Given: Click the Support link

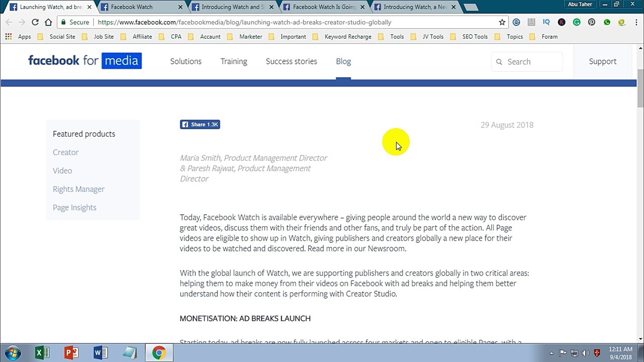Looking at the screenshot, I should (x=603, y=61).
